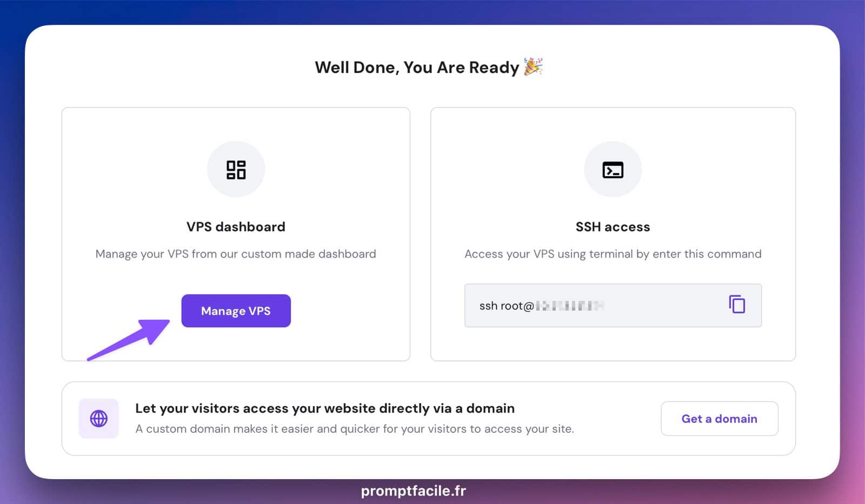Image resolution: width=865 pixels, height=504 pixels.
Task: Click the "Let your visitors access" headline
Action: click(324, 408)
